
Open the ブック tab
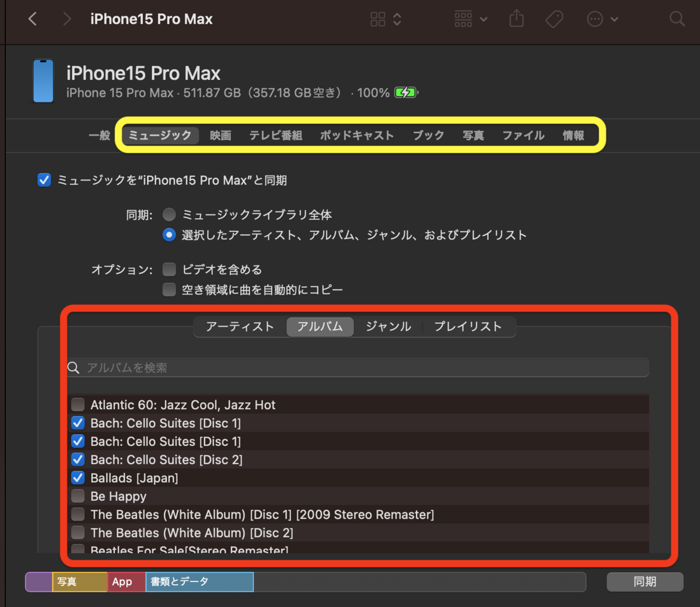click(x=429, y=135)
